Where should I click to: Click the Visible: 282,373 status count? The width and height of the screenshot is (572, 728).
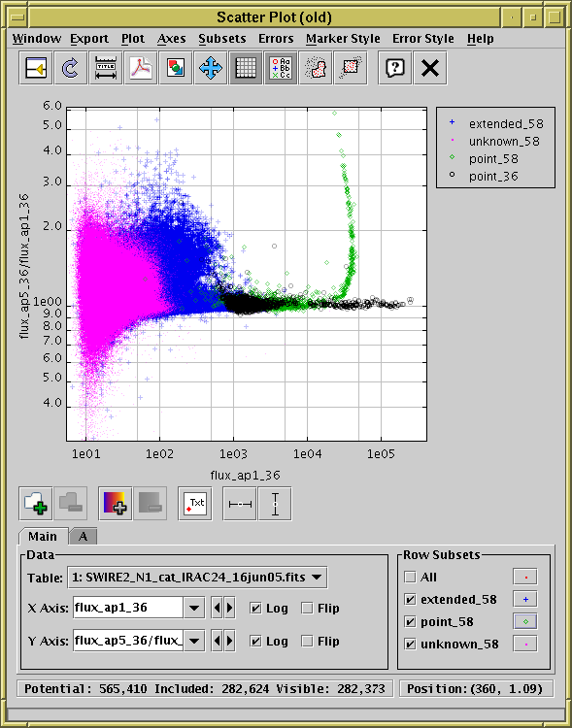pos(330,689)
